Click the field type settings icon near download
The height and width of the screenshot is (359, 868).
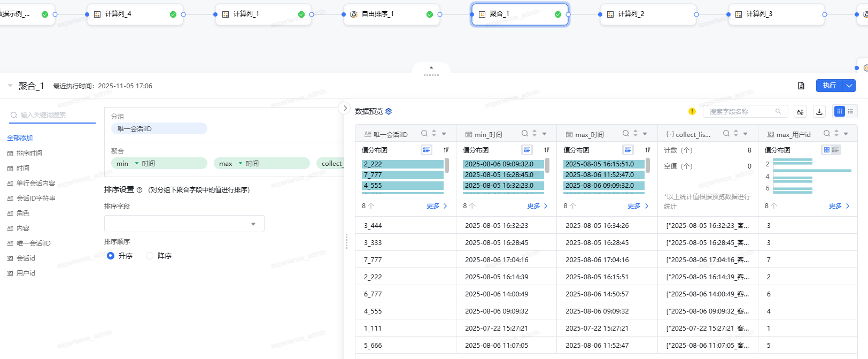pyautogui.click(x=800, y=111)
